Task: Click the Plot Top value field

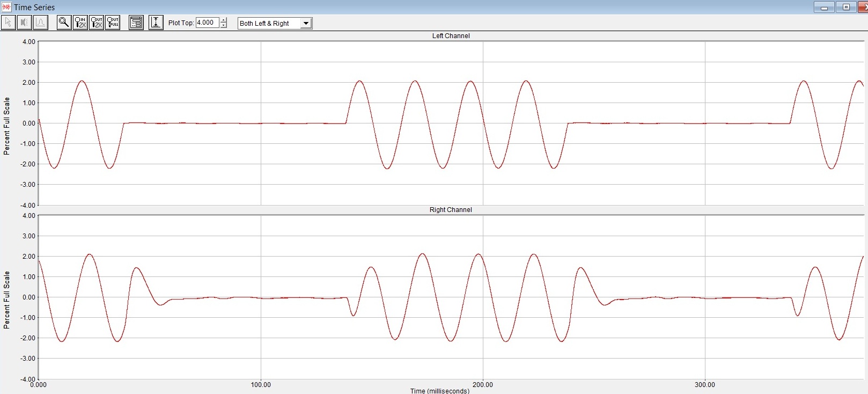Action: (208, 23)
